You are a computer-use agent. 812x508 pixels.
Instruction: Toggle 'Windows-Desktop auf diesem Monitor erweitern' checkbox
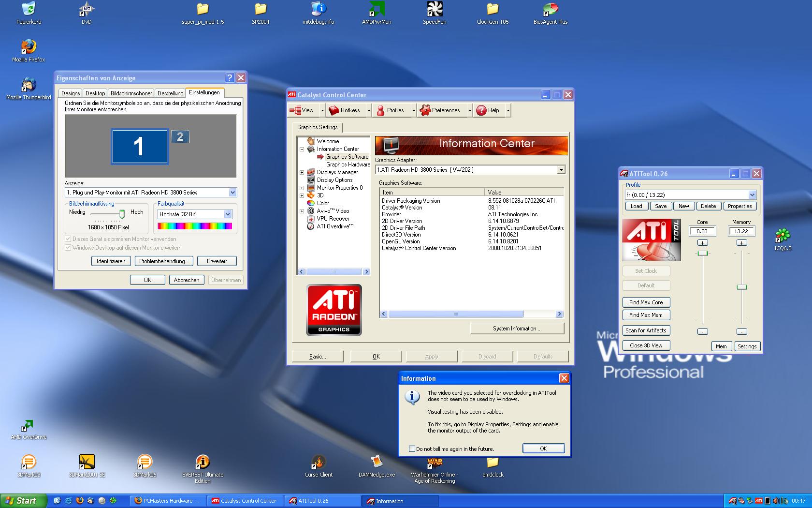click(x=68, y=248)
